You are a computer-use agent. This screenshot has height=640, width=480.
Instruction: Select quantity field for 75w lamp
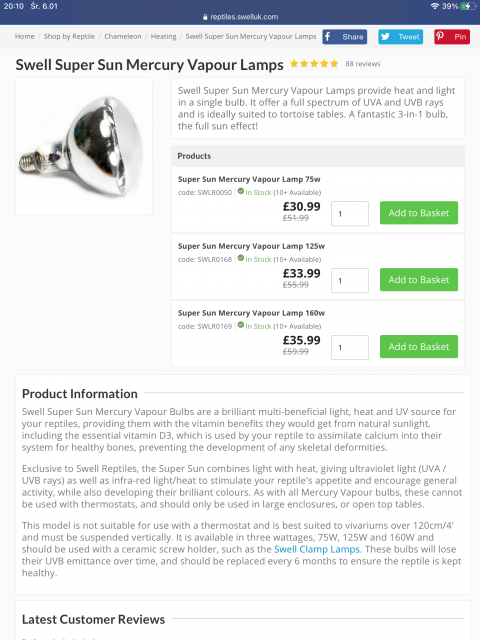point(350,213)
